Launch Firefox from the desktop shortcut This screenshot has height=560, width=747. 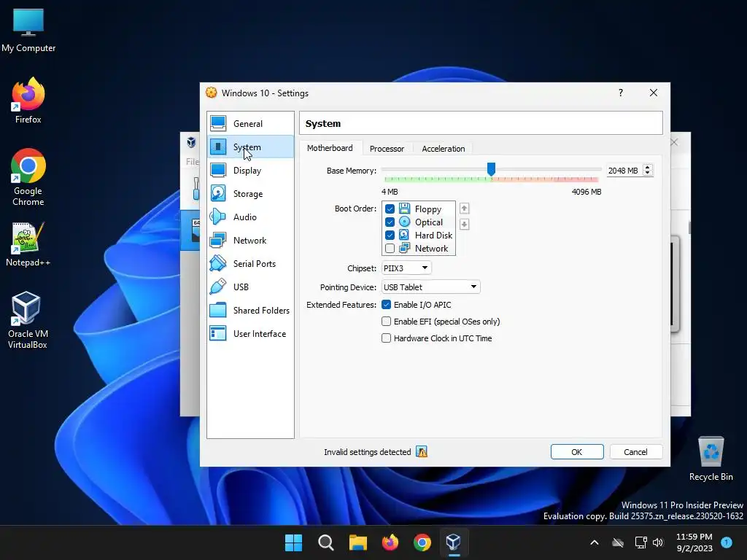(x=28, y=101)
